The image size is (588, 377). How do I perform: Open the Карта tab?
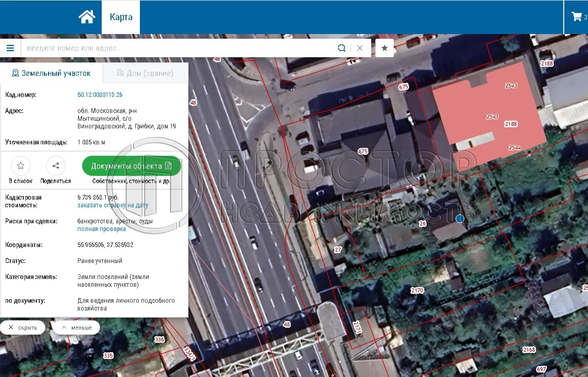point(121,17)
